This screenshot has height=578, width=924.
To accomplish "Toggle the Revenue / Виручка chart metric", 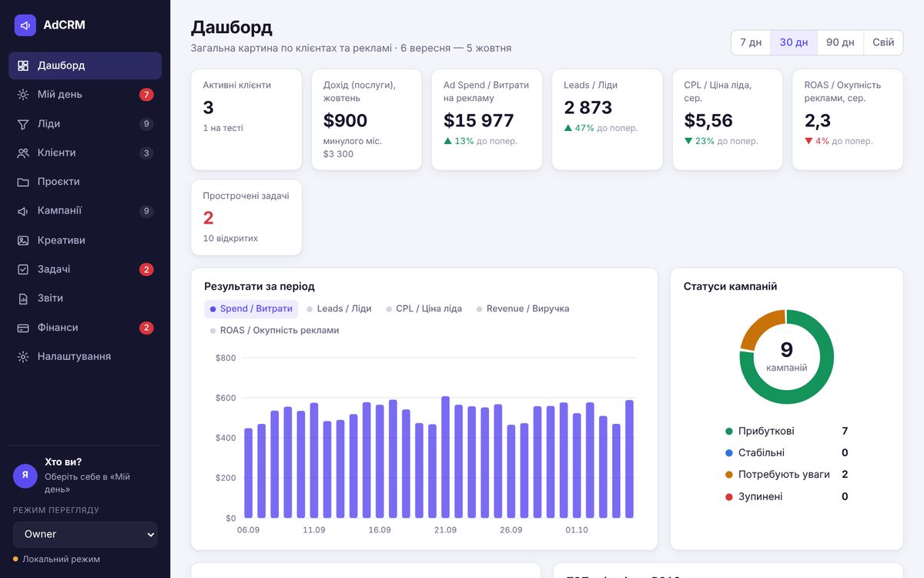I will (x=523, y=309).
